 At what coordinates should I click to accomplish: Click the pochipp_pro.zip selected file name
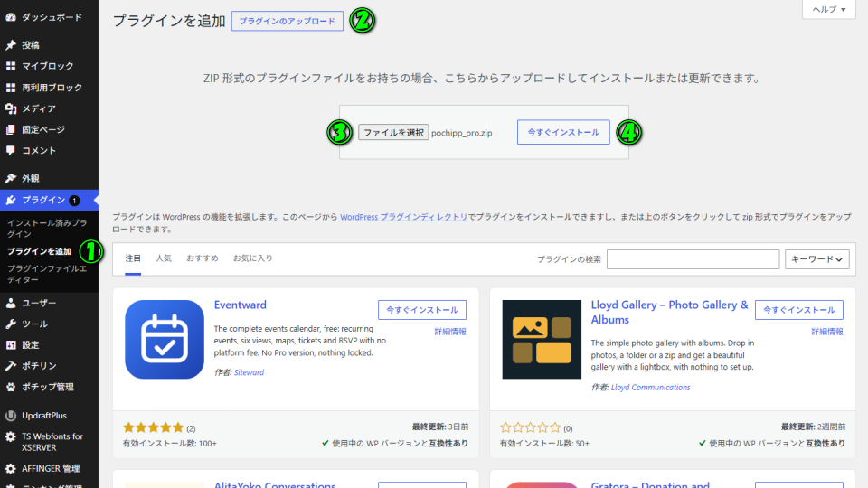point(462,133)
